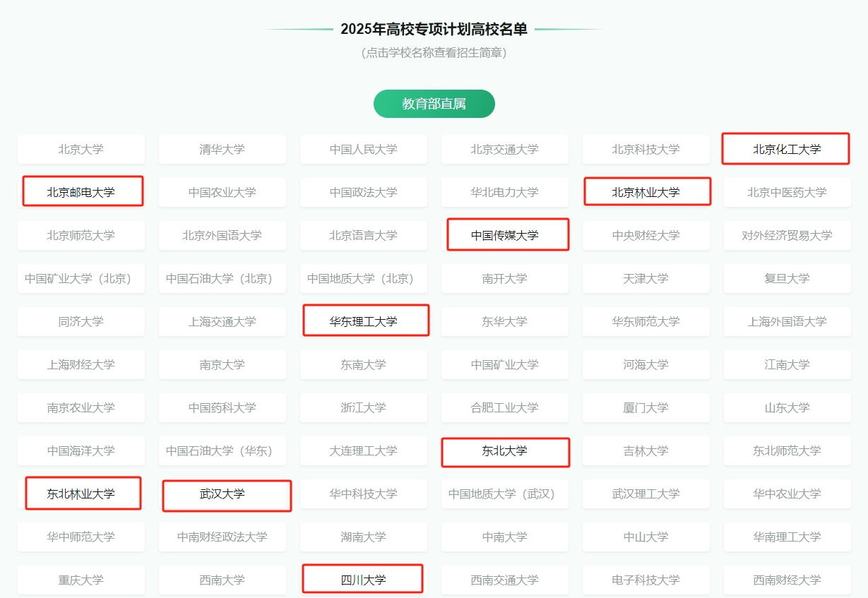Open the 对外经济贸易大学 entry

click(787, 235)
